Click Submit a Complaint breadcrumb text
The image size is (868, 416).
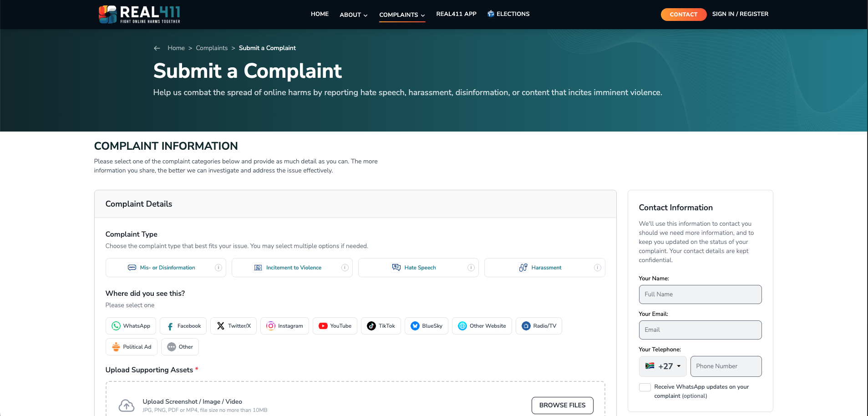(x=267, y=48)
